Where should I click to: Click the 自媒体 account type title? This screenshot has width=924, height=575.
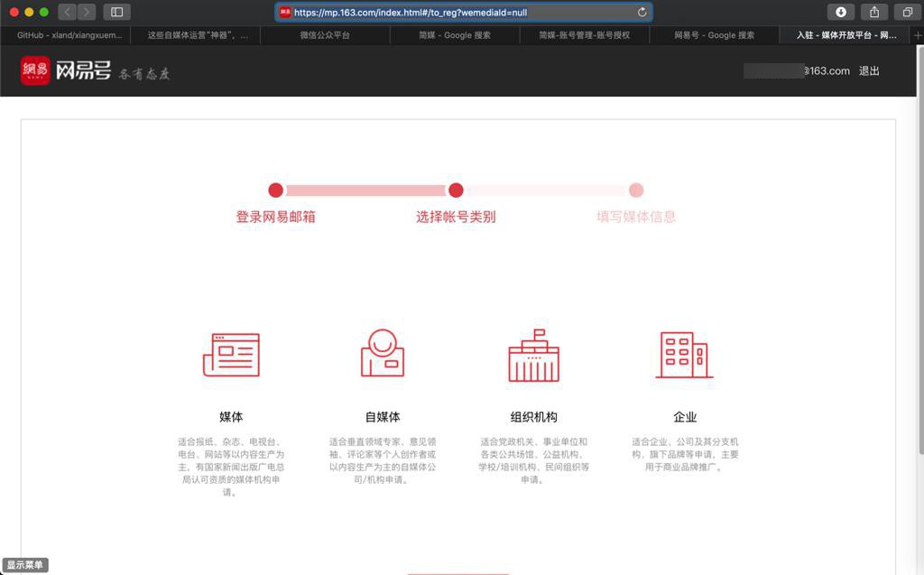click(383, 417)
